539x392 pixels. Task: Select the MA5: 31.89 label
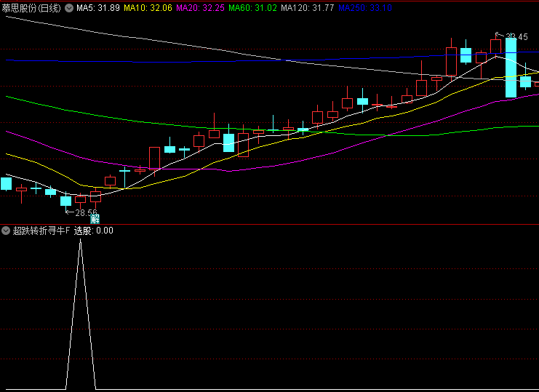point(98,8)
